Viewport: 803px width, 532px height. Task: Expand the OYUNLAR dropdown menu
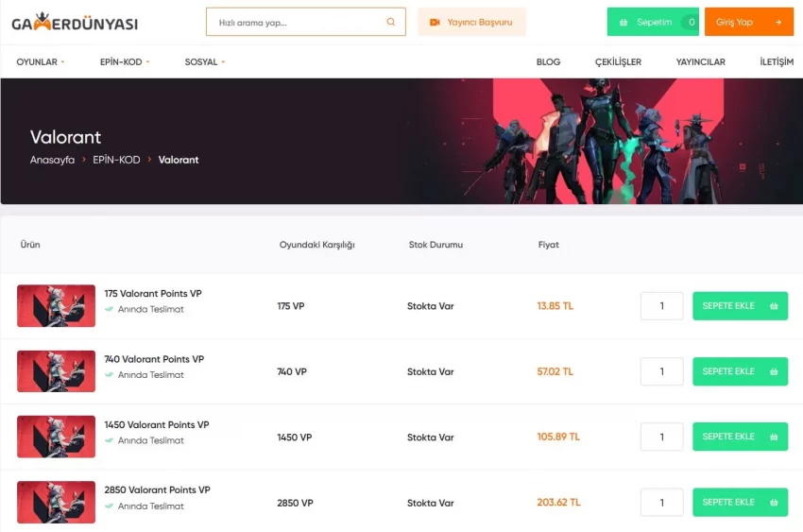[x=41, y=62]
